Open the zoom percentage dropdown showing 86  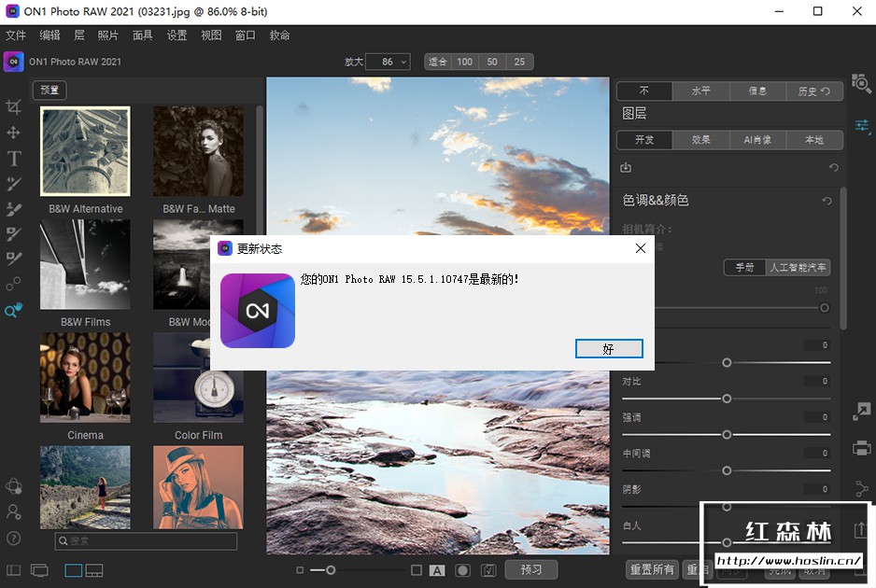(389, 62)
